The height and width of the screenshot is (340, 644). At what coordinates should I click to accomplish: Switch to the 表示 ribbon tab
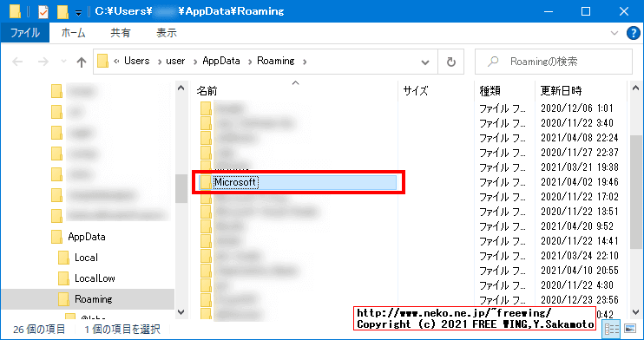click(x=167, y=33)
